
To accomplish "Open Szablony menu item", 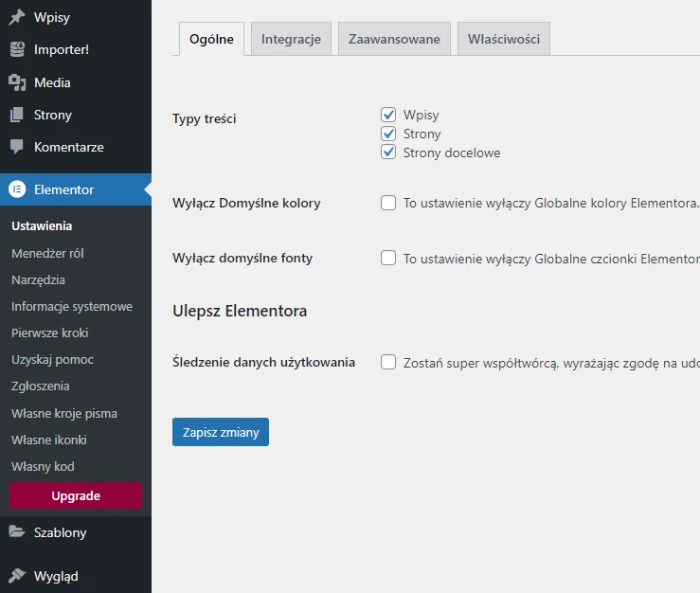I will tap(76, 532).
